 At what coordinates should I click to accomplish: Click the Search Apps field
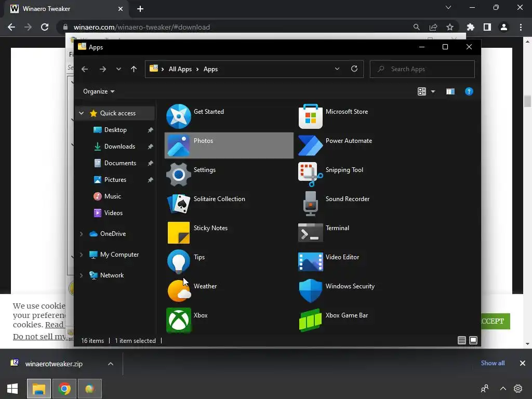point(422,69)
